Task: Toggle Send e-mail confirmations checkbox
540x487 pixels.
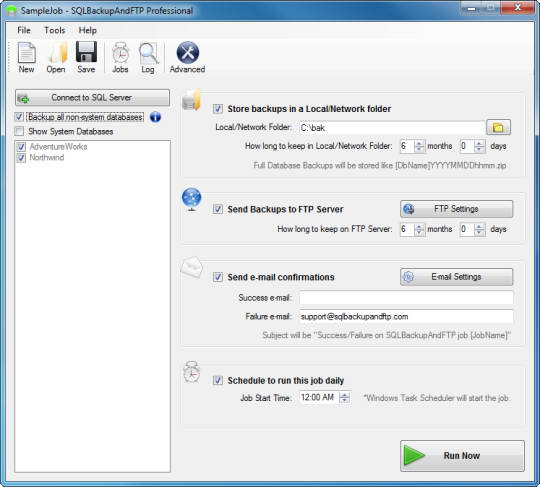Action: pyautogui.click(x=218, y=277)
